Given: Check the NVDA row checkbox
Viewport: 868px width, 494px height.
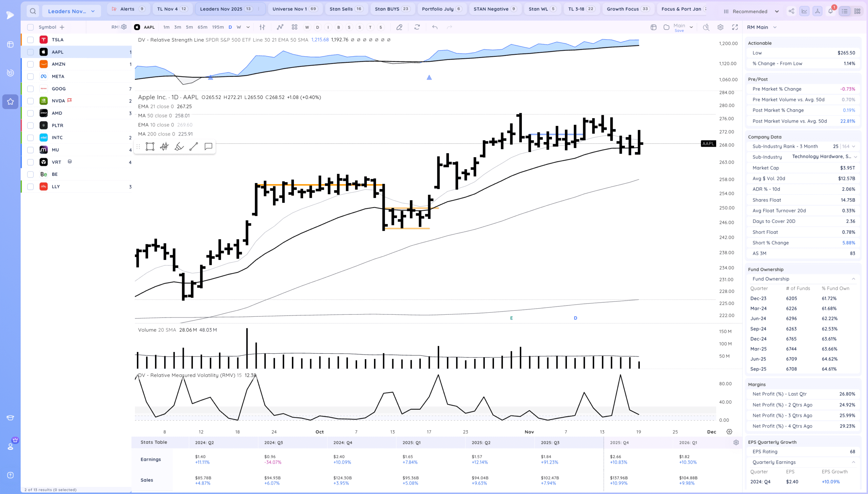Looking at the screenshot, I should 31,101.
